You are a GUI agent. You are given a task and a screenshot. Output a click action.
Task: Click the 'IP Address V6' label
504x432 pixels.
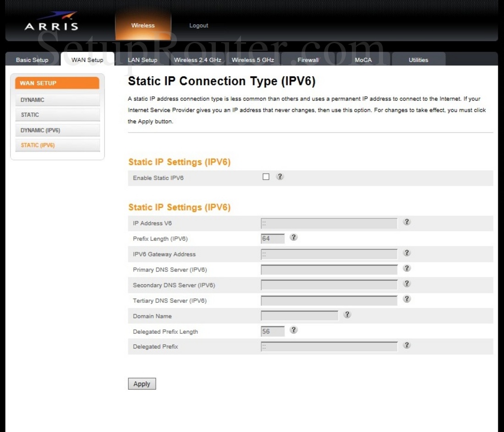pyautogui.click(x=153, y=223)
